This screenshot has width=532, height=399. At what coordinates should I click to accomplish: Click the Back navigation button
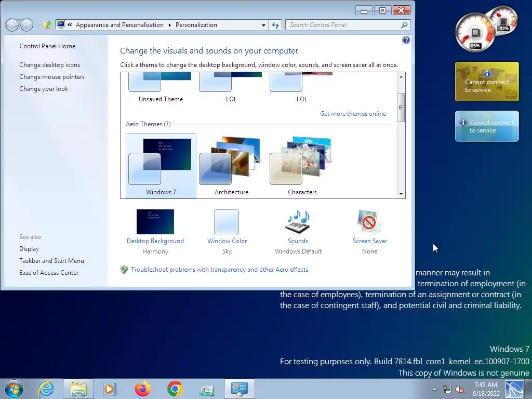point(12,25)
